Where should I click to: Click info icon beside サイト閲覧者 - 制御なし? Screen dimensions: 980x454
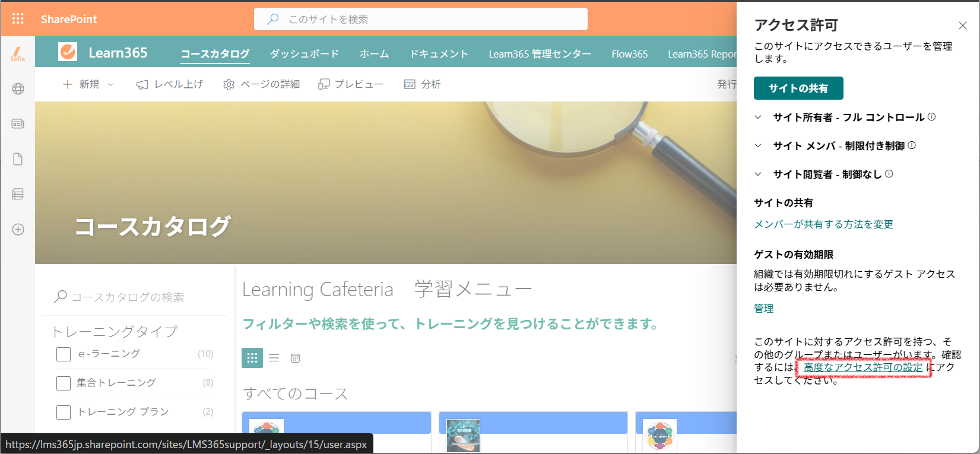coord(889,174)
